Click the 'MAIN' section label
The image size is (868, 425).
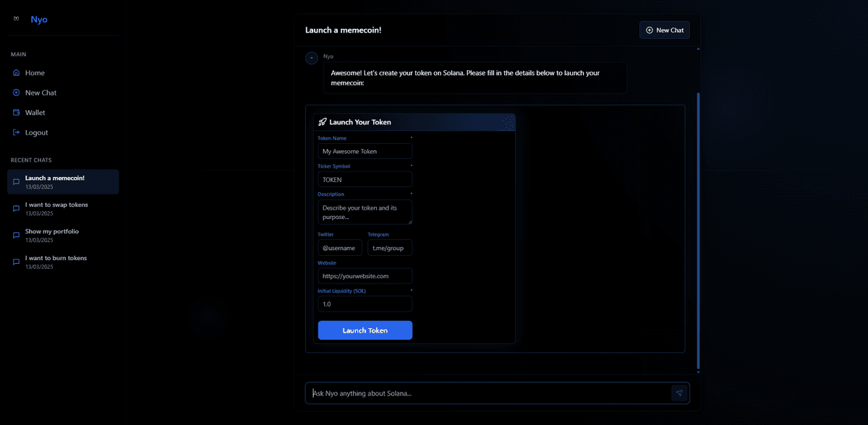point(19,54)
